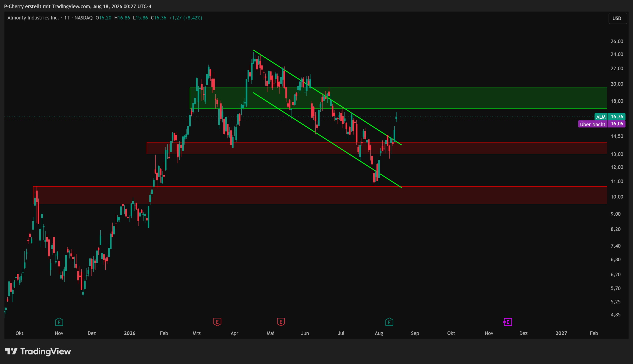The height and width of the screenshot is (364, 633).
Task: Click the change value +1,27 (+8,42%)
Action: pos(186,18)
